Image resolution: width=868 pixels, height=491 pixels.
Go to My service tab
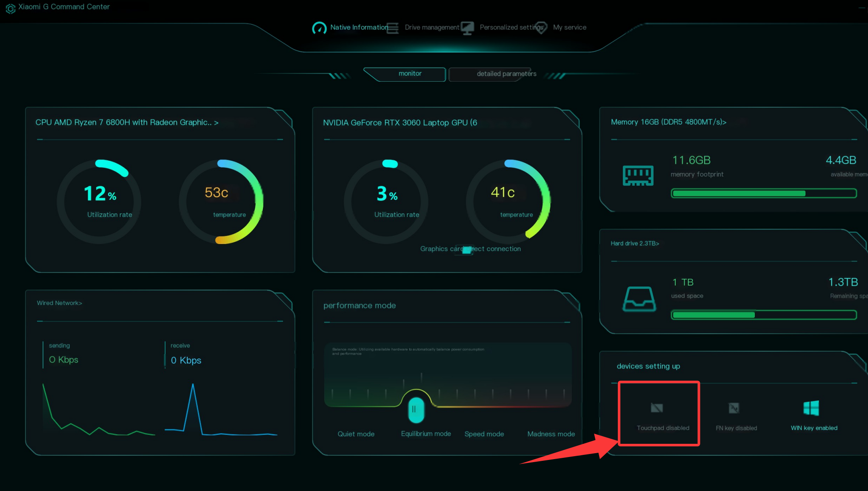570,27
